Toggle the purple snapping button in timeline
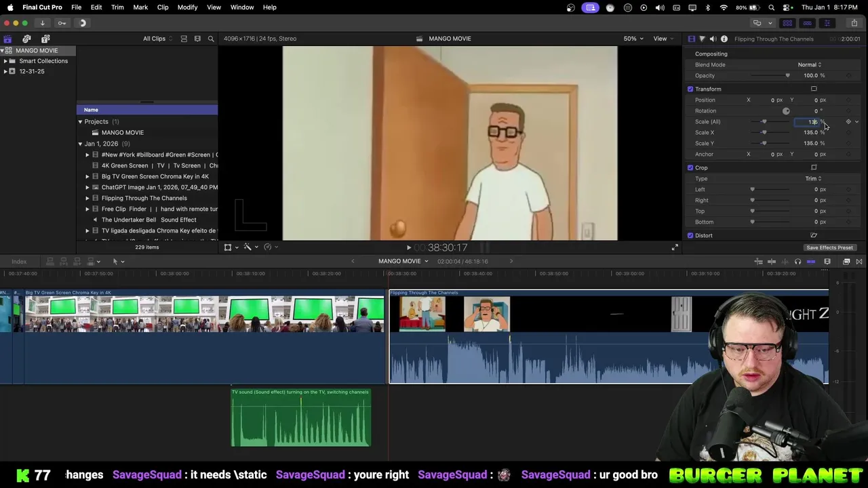This screenshot has height=488, width=868. (x=811, y=262)
